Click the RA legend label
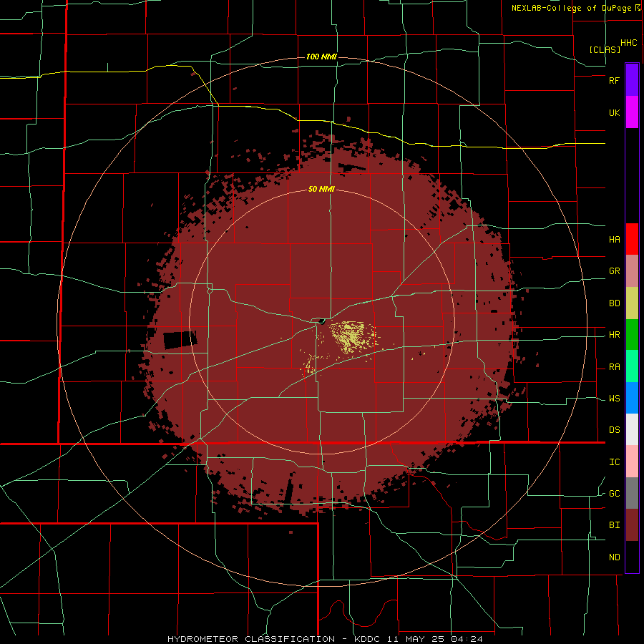Screen dimensions: 644x644 tap(614, 367)
